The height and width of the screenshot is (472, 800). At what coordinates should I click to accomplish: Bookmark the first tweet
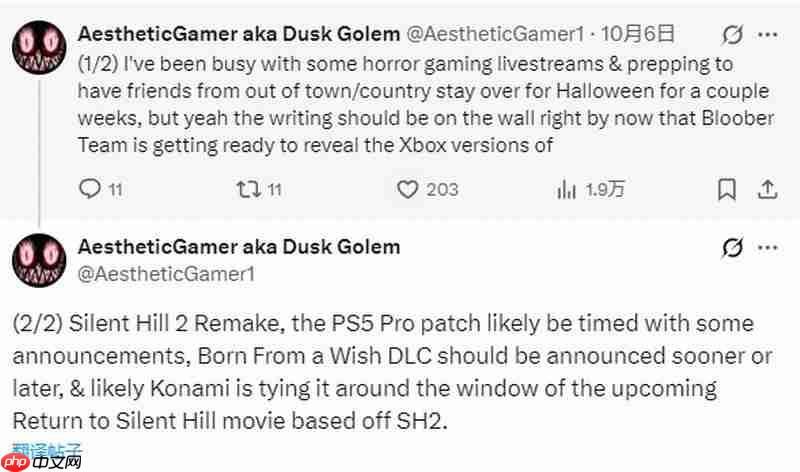(728, 188)
